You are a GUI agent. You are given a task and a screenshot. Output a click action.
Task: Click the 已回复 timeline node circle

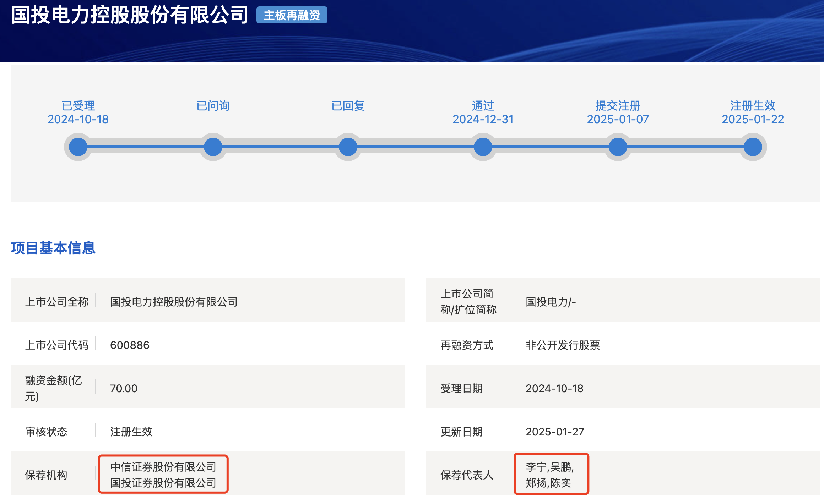coord(348,147)
